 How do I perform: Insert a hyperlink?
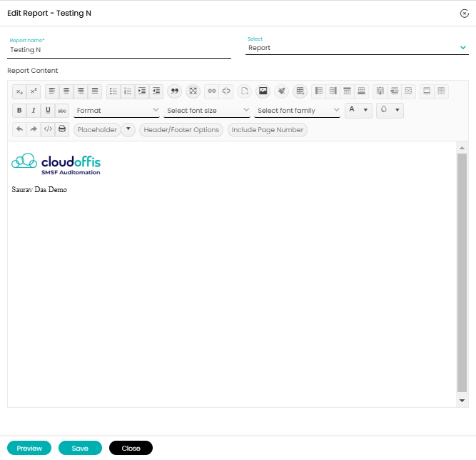tap(212, 91)
